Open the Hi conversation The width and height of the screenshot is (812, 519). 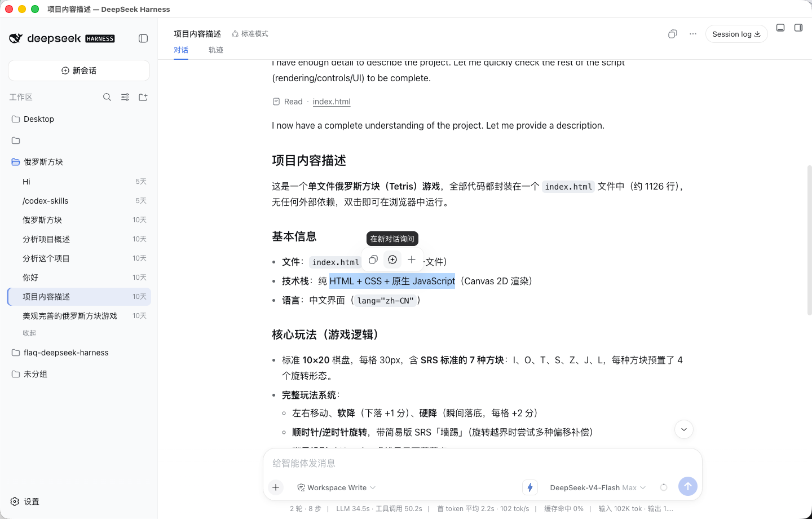point(79,182)
